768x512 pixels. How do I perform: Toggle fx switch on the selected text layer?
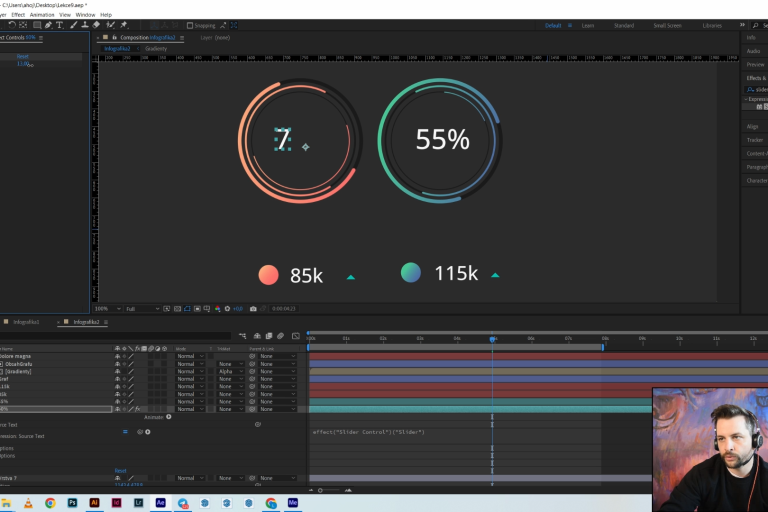click(138, 409)
